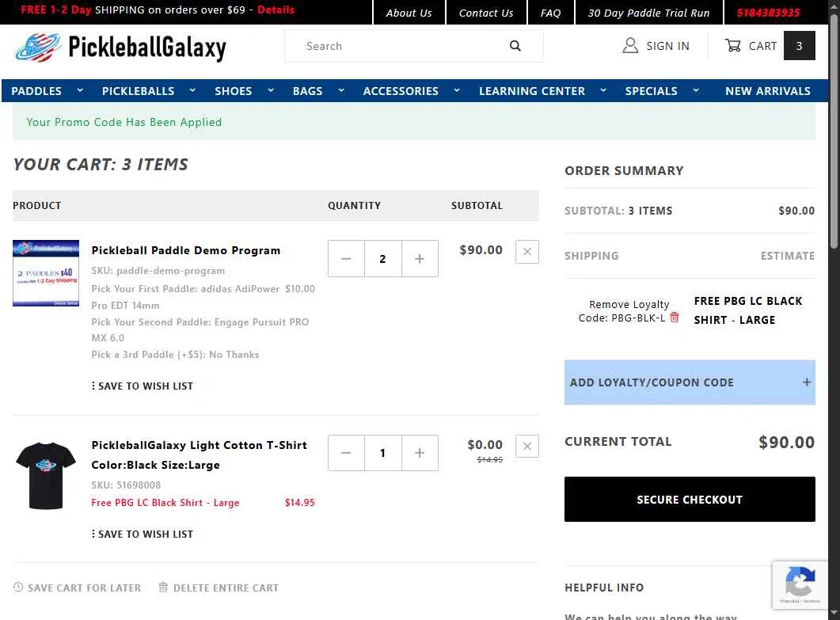Expand the Learning Center menu chevron
The image size is (840, 620).
coord(603,90)
